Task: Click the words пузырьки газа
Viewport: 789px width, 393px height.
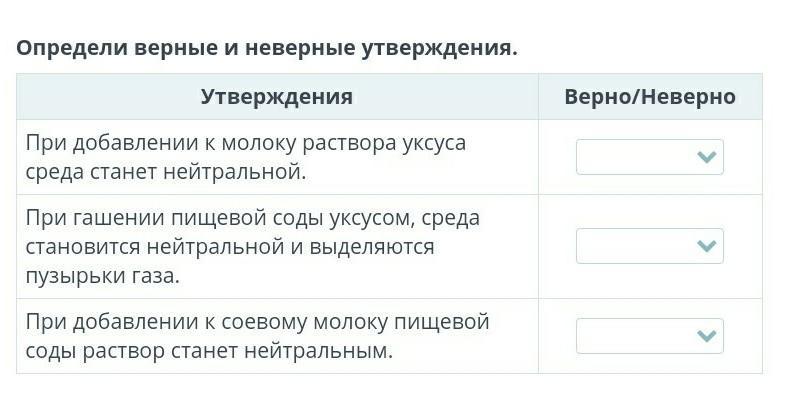Action: pos(102,276)
